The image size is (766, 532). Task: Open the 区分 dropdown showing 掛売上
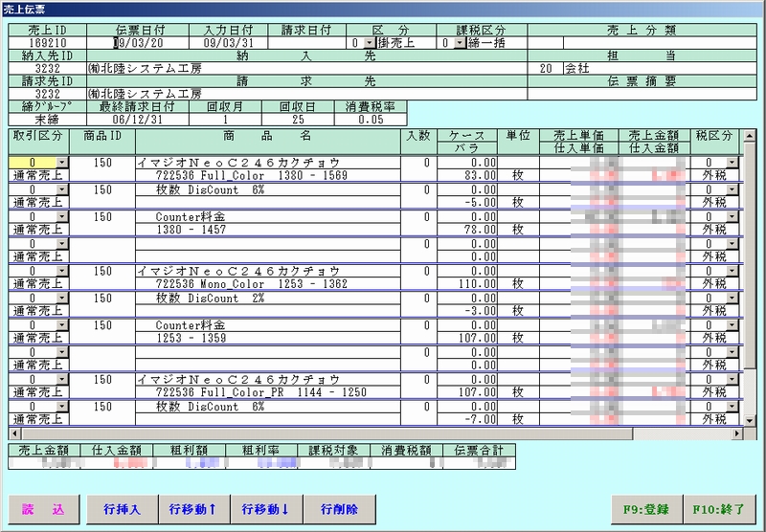[x=369, y=43]
